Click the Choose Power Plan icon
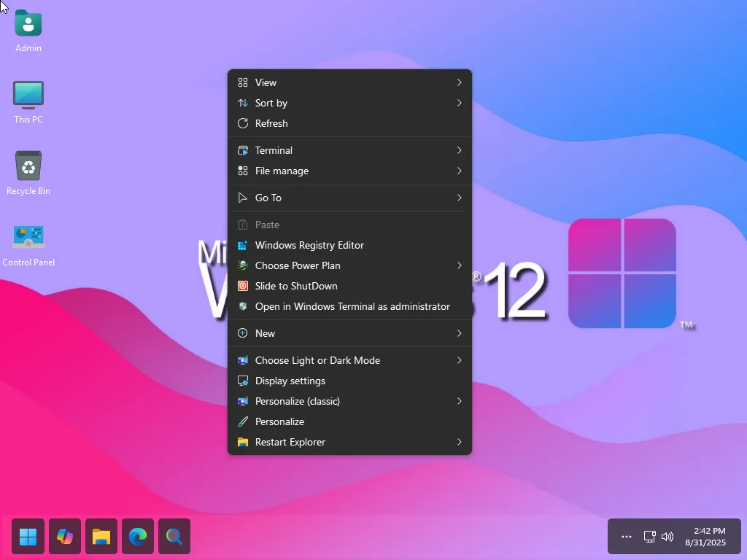 pos(243,265)
